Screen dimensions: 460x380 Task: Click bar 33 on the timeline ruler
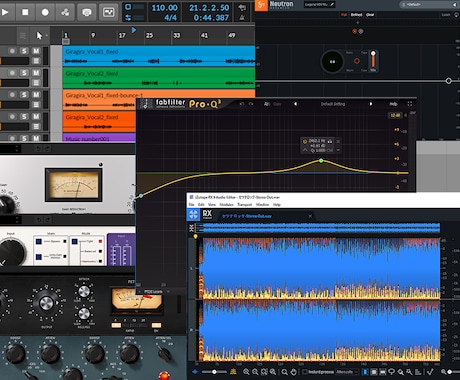(177, 35)
